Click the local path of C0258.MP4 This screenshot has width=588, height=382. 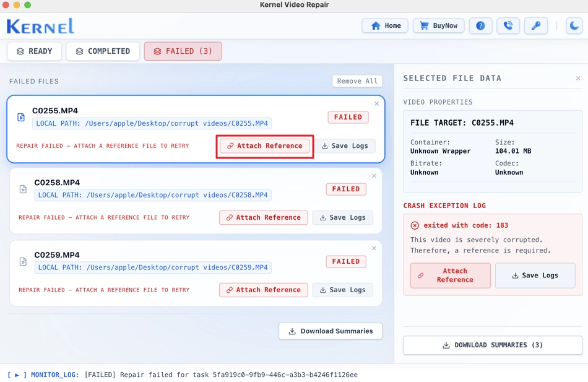tap(153, 195)
